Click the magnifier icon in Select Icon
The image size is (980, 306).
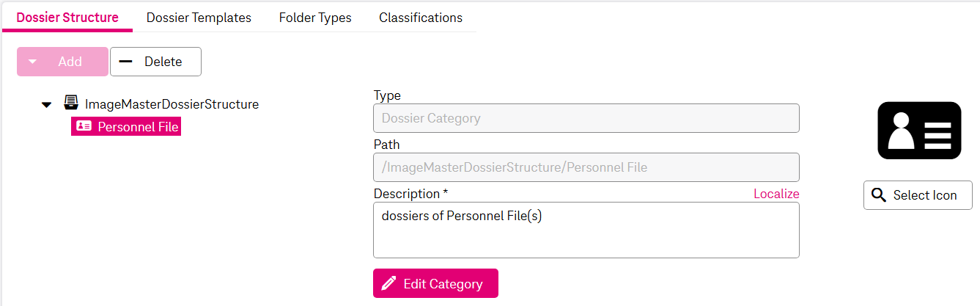(x=878, y=195)
